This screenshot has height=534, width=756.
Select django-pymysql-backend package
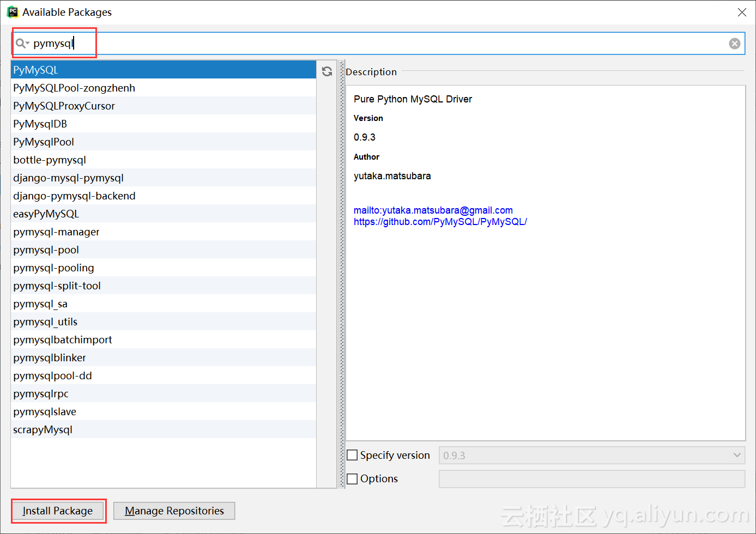[164, 196]
